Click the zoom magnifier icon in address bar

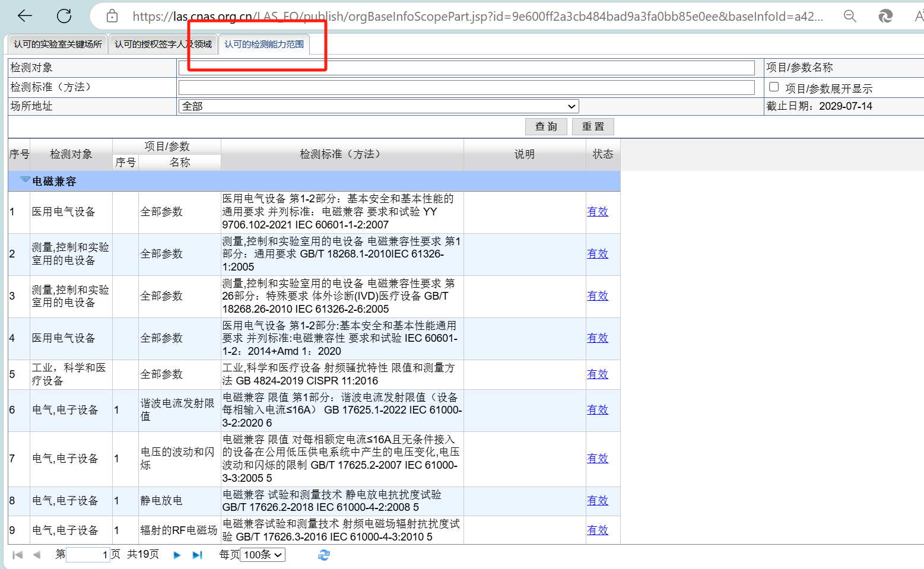tap(850, 16)
